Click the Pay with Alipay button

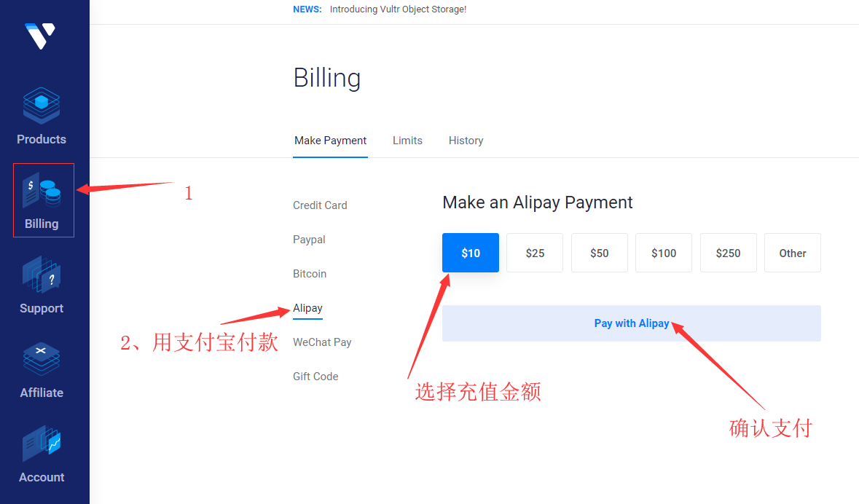click(x=632, y=323)
